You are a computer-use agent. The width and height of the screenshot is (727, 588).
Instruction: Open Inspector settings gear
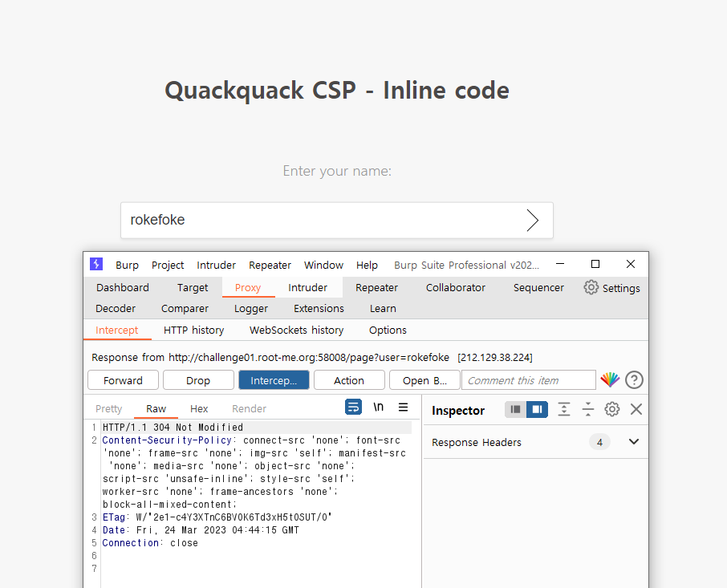click(x=612, y=409)
